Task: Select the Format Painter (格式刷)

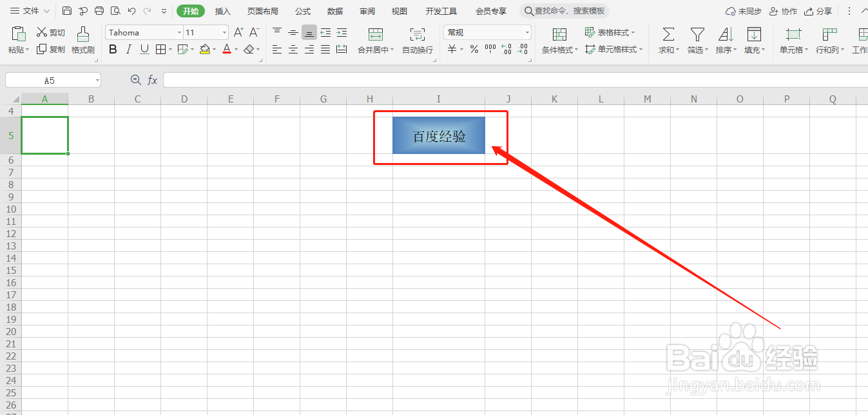Action: [83, 41]
